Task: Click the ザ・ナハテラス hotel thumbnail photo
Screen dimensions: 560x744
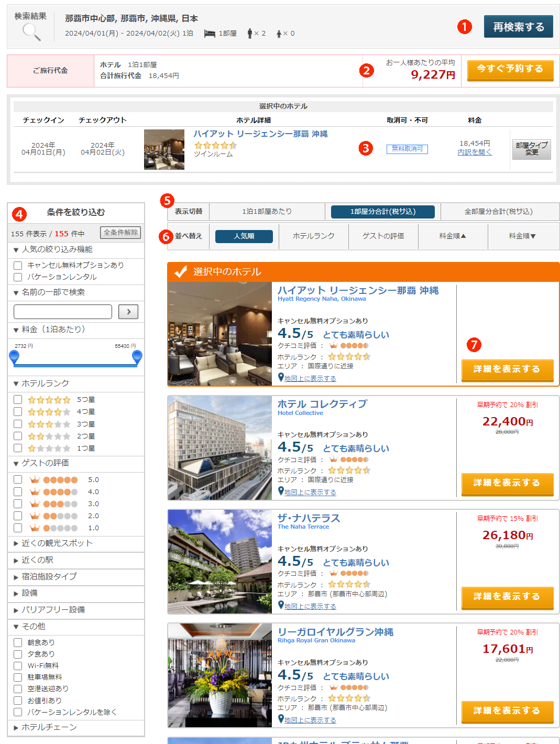Action: click(220, 562)
